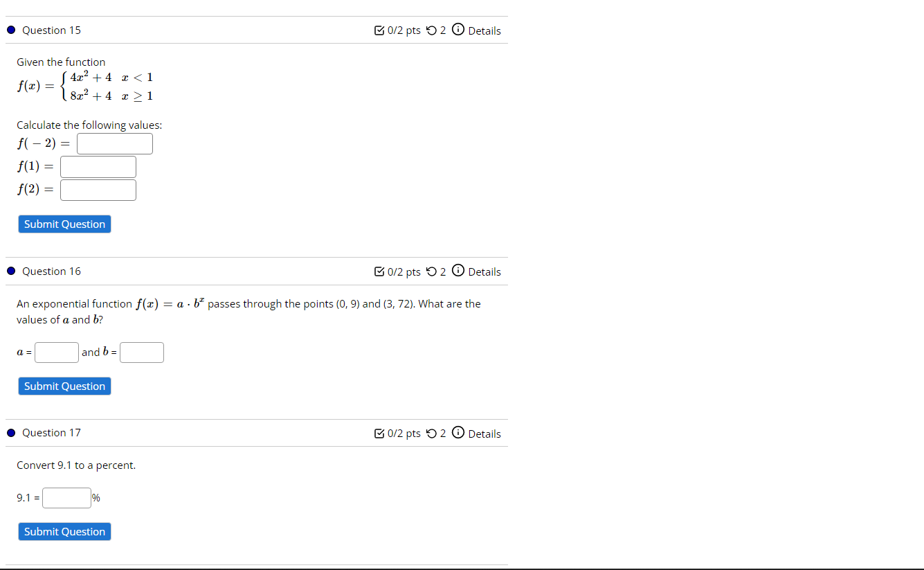Click the info icon beside Question 17 Details

click(x=458, y=433)
